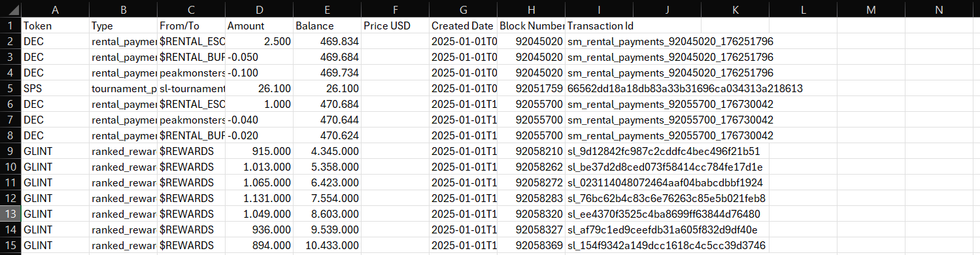Select the sl-tournament From/To cell
Viewport: 980px width, 255px height.
point(191,88)
